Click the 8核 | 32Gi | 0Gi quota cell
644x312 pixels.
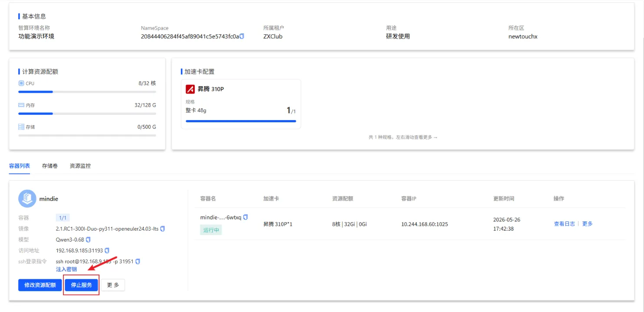pyautogui.click(x=349, y=224)
